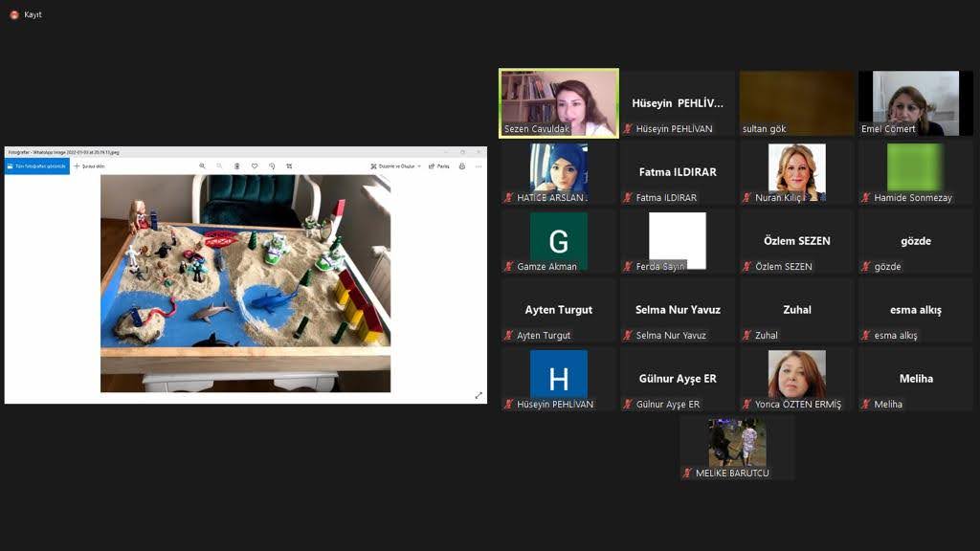
Task: Click the Şuraya ekle option
Action: [90, 166]
